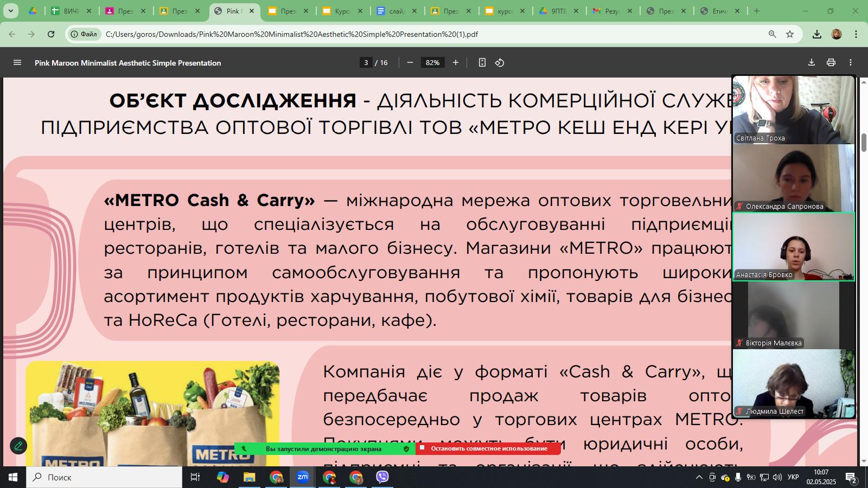Edit the page number field
Screen dimensions: 868x488
click(x=366, y=63)
